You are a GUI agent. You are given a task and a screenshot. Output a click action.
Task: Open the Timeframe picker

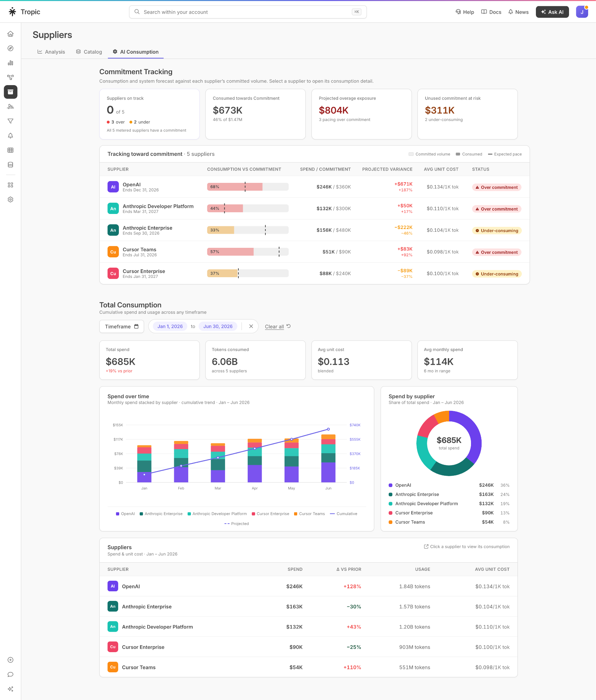coord(122,326)
